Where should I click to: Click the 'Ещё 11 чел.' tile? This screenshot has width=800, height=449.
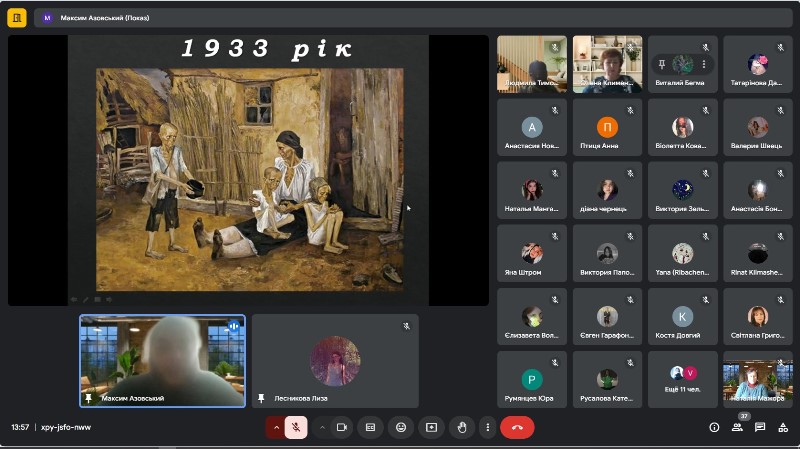pos(683,379)
